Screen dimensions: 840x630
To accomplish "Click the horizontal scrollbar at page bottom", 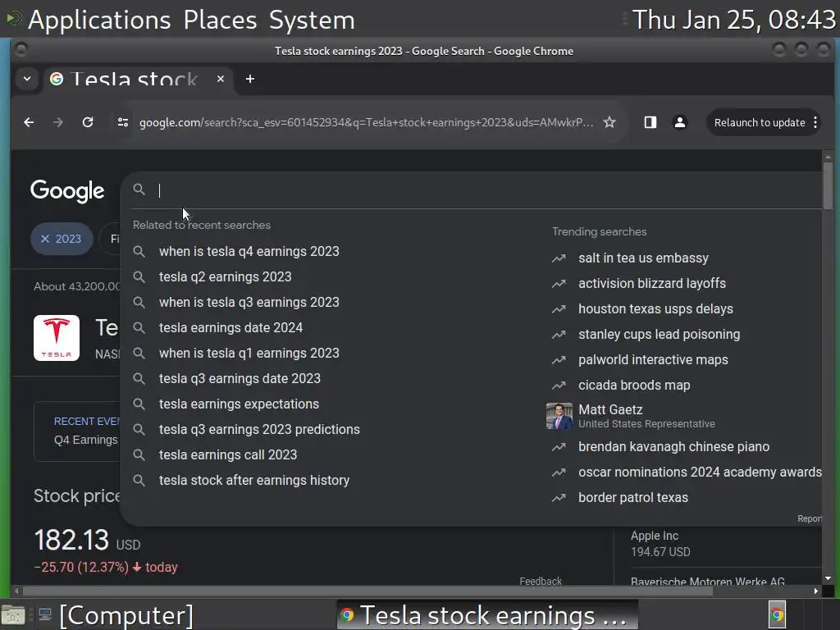I will click(x=367, y=591).
